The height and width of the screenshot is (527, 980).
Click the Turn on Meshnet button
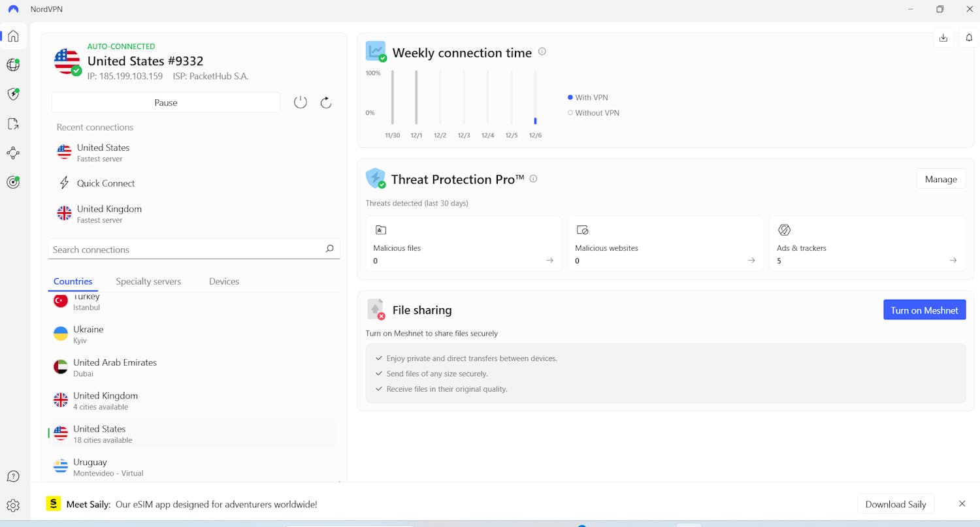tap(924, 310)
